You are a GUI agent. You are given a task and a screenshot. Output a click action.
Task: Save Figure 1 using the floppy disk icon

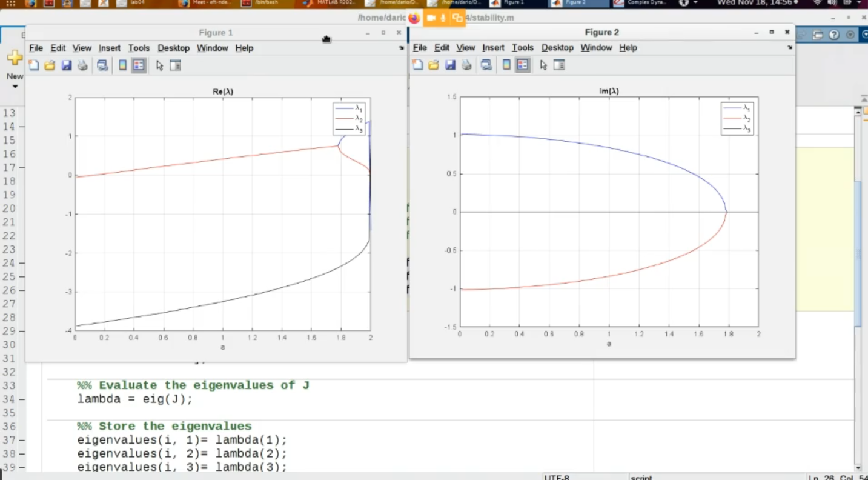67,65
